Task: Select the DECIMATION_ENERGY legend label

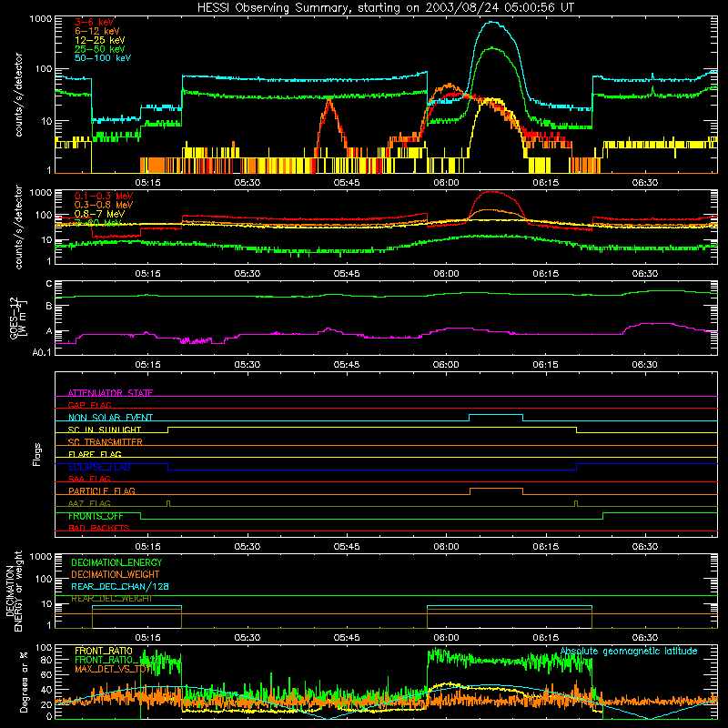Action: click(116, 562)
